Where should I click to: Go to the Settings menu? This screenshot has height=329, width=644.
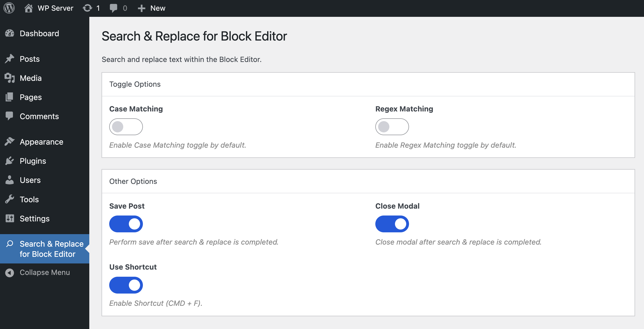34,219
